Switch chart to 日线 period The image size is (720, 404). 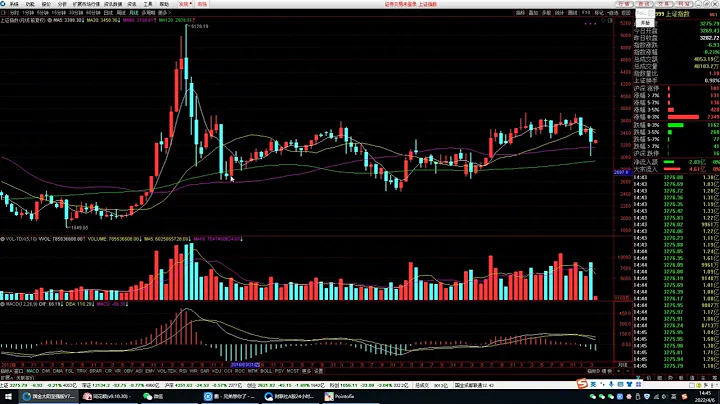coord(108,13)
